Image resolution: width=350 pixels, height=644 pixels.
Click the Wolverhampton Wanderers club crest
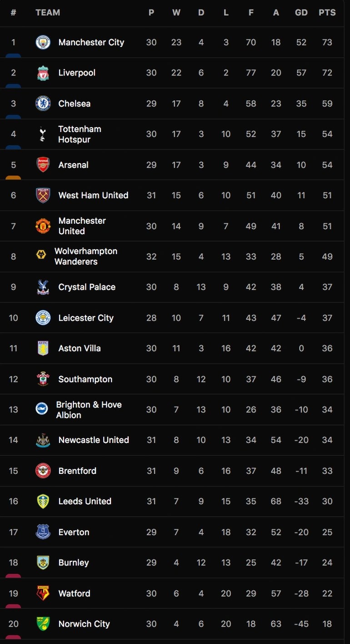43,256
